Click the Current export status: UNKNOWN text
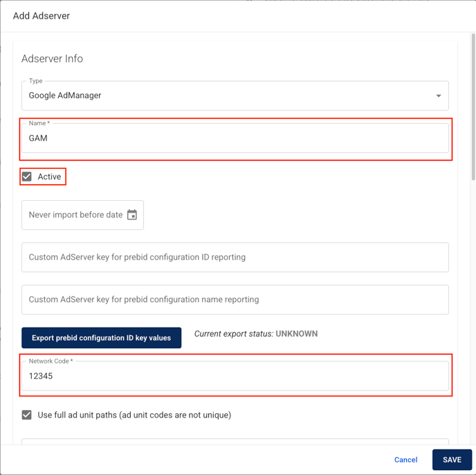 [x=256, y=334]
